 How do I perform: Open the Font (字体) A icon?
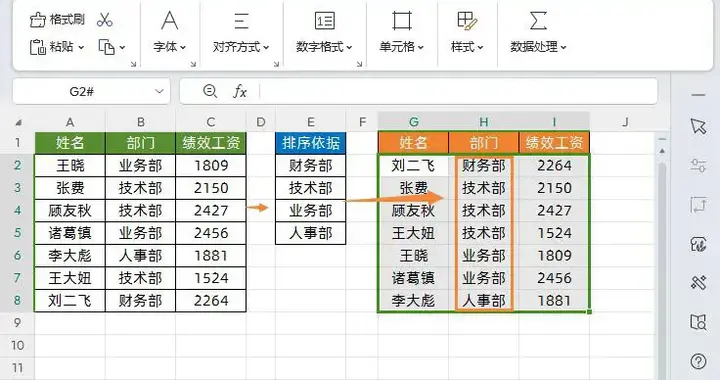tap(169, 21)
